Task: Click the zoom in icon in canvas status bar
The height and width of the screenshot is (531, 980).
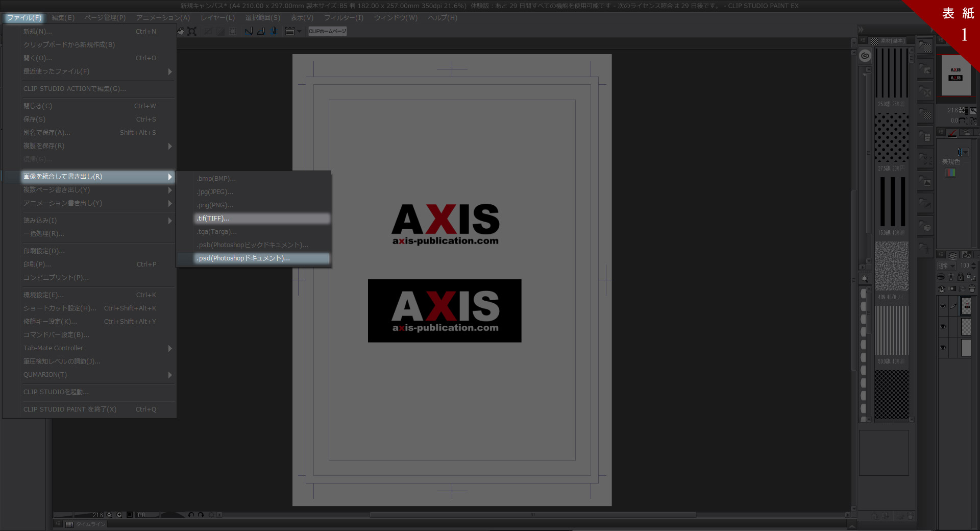Action: click(119, 515)
